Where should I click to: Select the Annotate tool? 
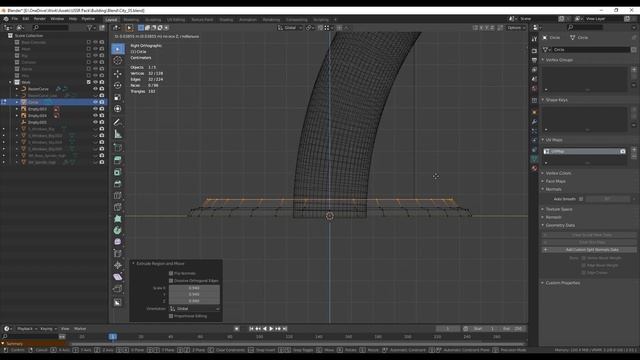pos(118,122)
